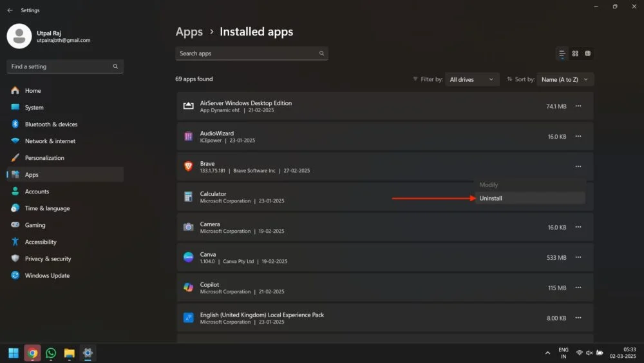The height and width of the screenshot is (363, 644).
Task: Select the AirServer Windows Desktop Edition name
Action: point(245,103)
